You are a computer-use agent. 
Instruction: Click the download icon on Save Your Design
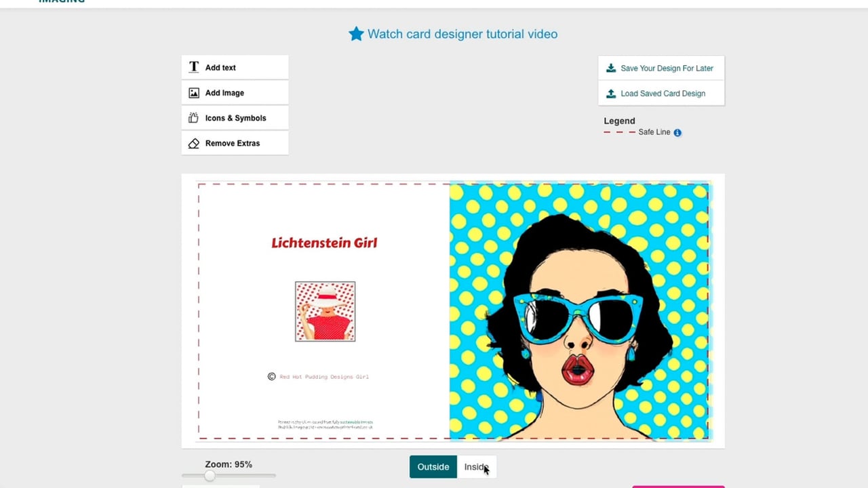click(611, 68)
